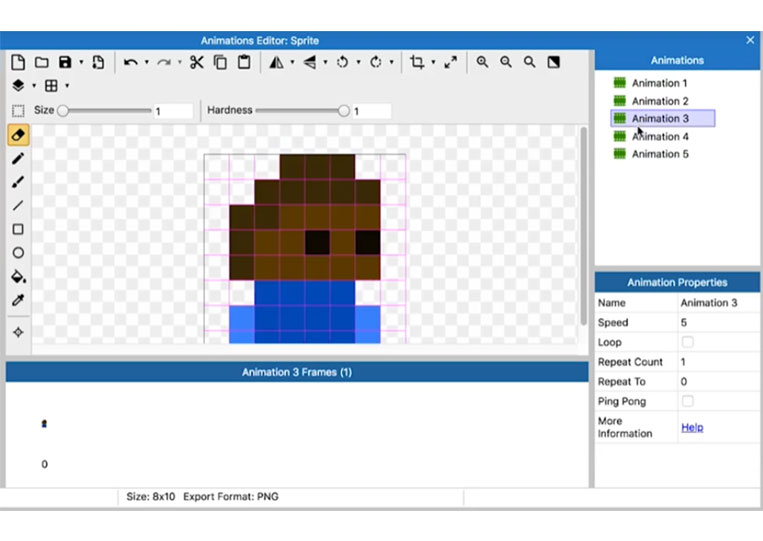The width and height of the screenshot is (763, 541).
Task: Select the rectangular selection tool
Action: [18, 111]
